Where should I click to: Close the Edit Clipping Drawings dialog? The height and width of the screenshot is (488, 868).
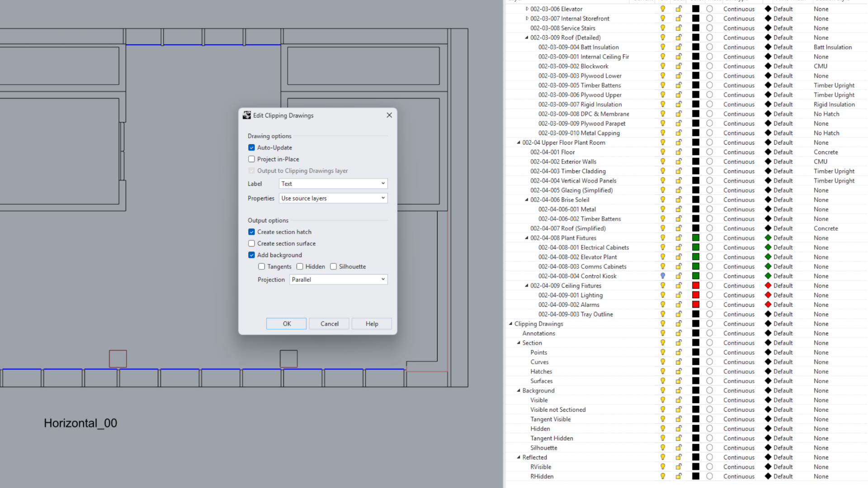(x=389, y=115)
